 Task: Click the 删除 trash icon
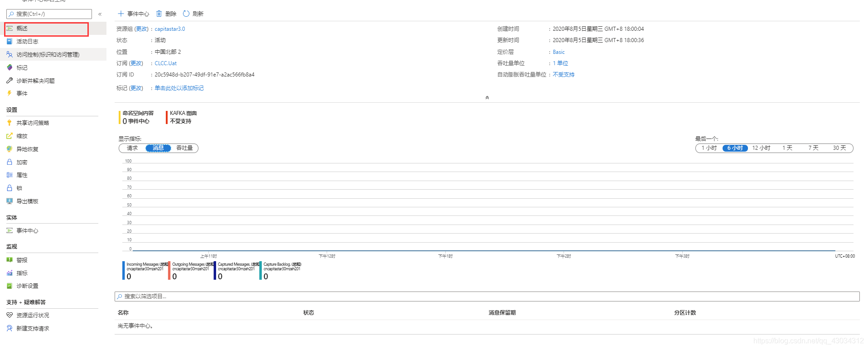point(159,14)
